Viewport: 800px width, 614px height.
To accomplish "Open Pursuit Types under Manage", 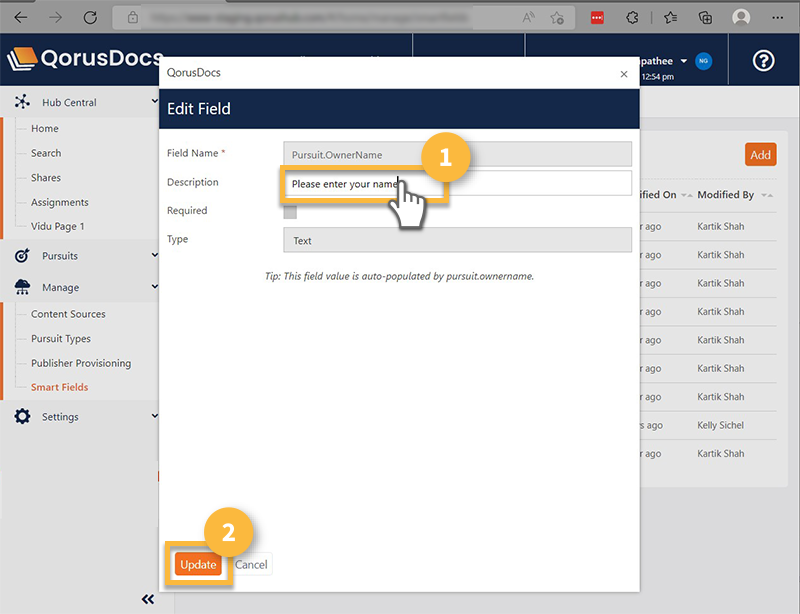I will point(61,338).
